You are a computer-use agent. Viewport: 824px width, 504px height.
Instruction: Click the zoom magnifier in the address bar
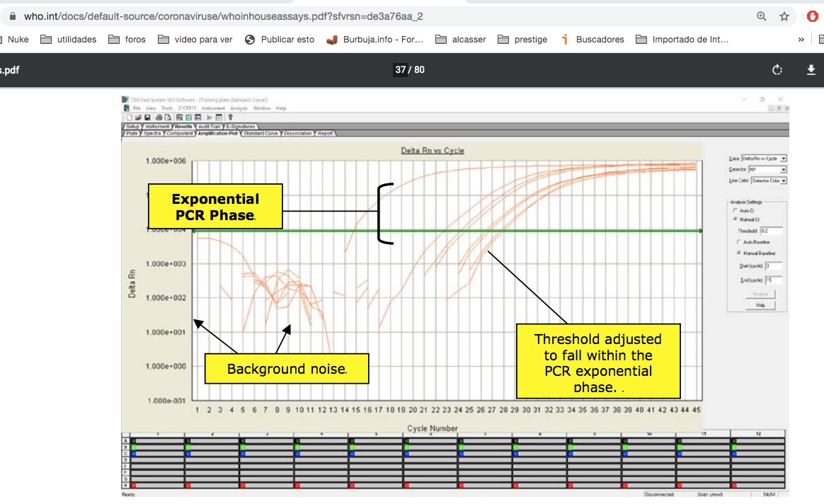762,16
